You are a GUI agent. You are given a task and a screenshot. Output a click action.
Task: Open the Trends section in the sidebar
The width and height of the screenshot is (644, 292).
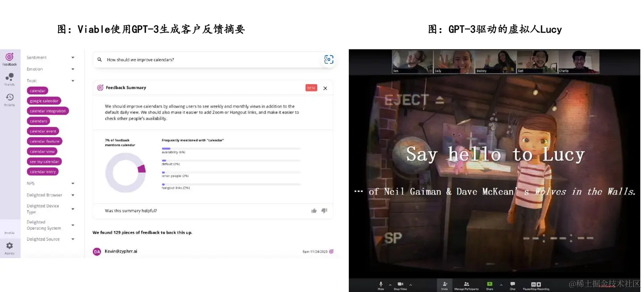click(x=9, y=79)
